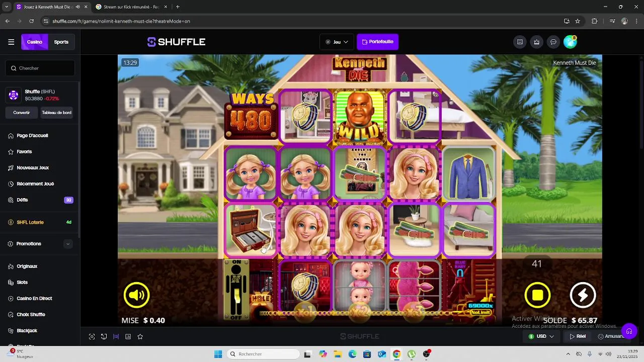Open Défis with 32 badge

tap(40, 200)
